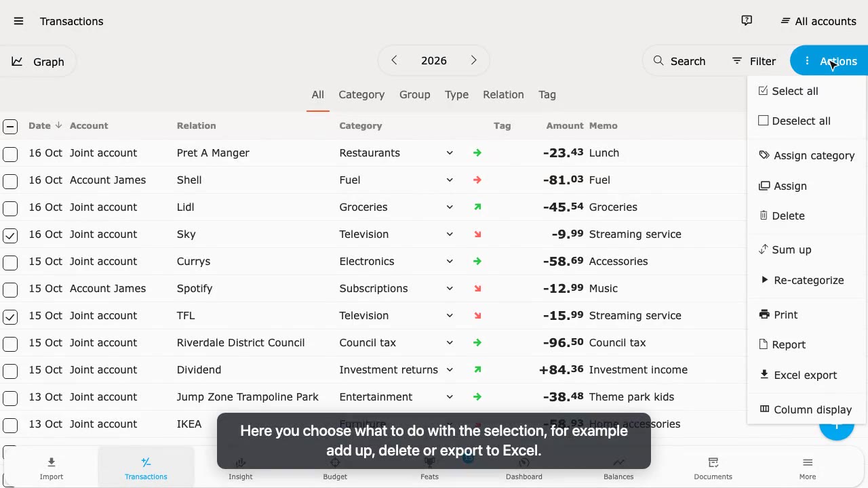Click green arrow icon in Pret A Manger row
Screen dimensions: 868x488
pyautogui.click(x=477, y=153)
